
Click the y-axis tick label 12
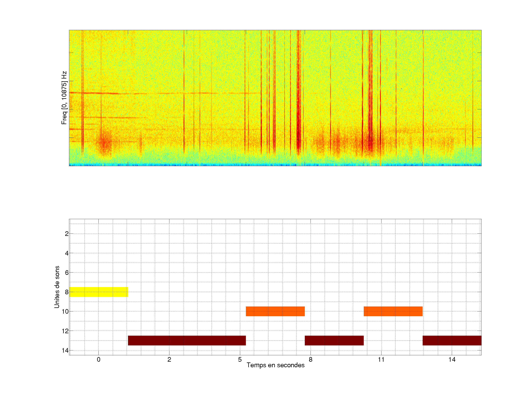pyautogui.click(x=65, y=331)
